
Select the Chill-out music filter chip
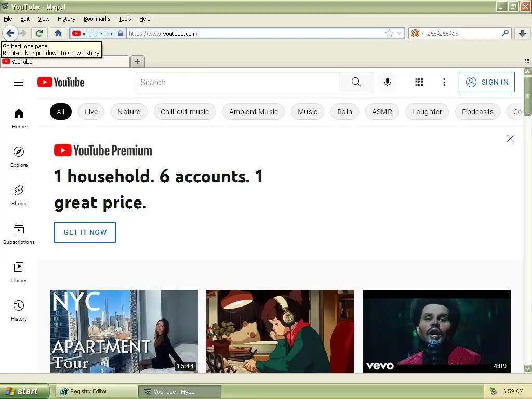tap(184, 112)
